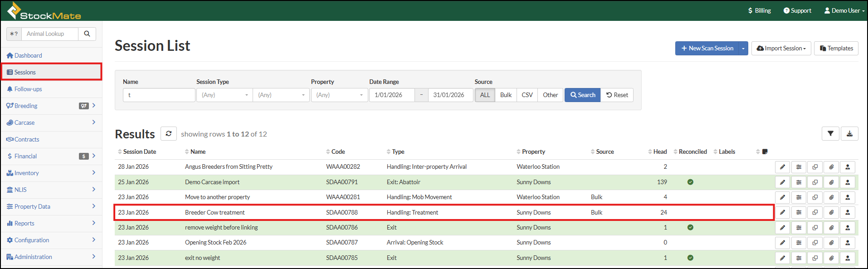Click the start date field 1/01/2026
Image resolution: width=868 pixels, height=269 pixels.
click(x=392, y=95)
